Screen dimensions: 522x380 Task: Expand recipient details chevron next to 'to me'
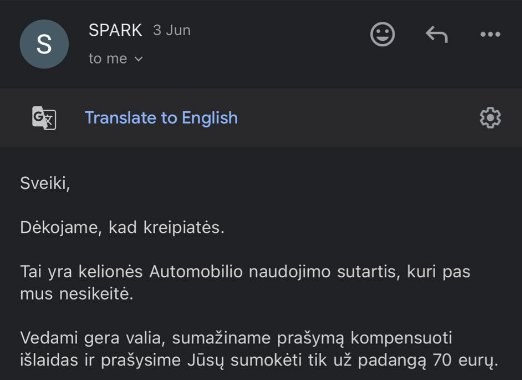138,59
